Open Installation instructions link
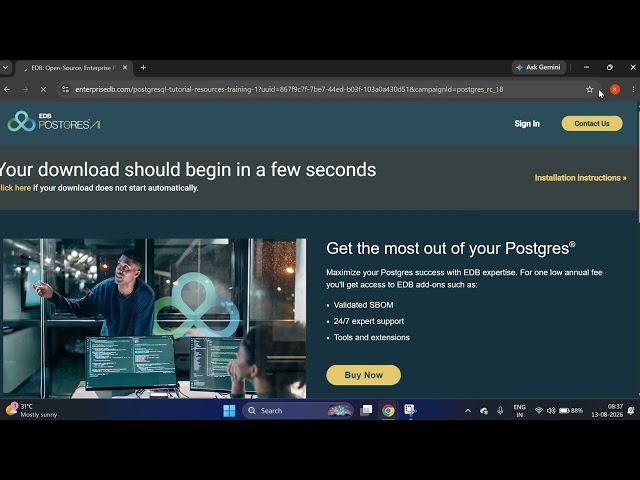Screen dimensions: 640x480 coord(580,178)
